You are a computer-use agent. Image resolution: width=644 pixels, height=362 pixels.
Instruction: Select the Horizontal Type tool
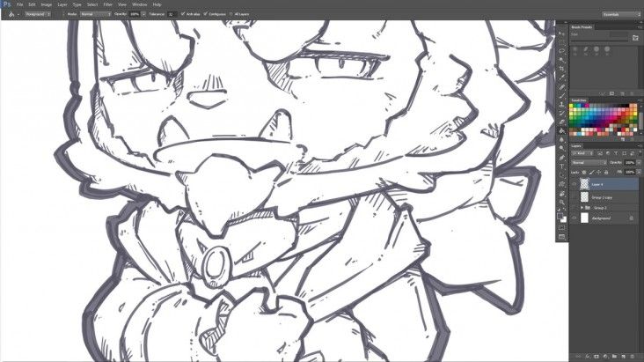pyautogui.click(x=561, y=166)
